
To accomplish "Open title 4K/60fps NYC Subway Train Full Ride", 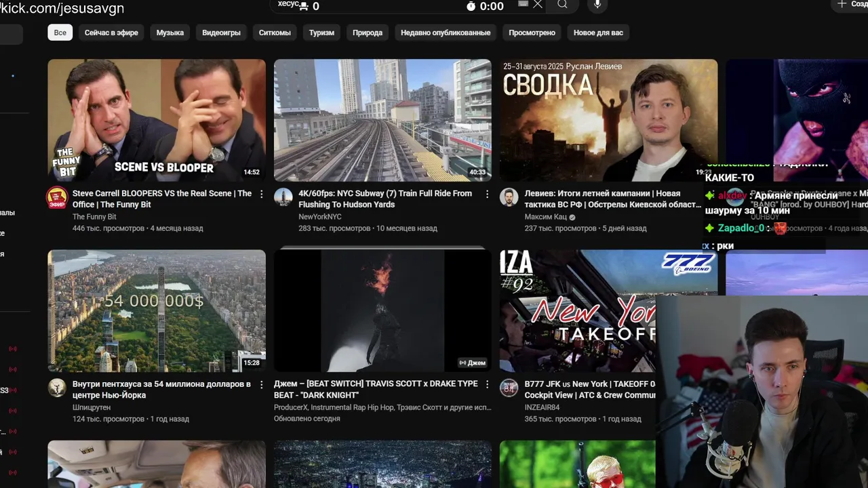I will [385, 199].
